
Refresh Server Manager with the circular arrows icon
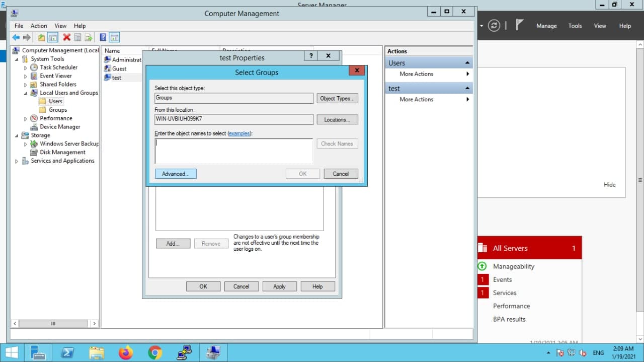click(494, 26)
